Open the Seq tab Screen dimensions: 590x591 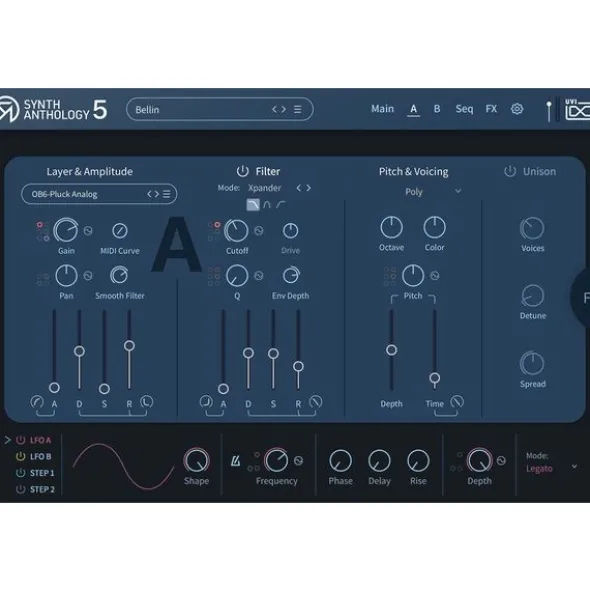pos(464,109)
